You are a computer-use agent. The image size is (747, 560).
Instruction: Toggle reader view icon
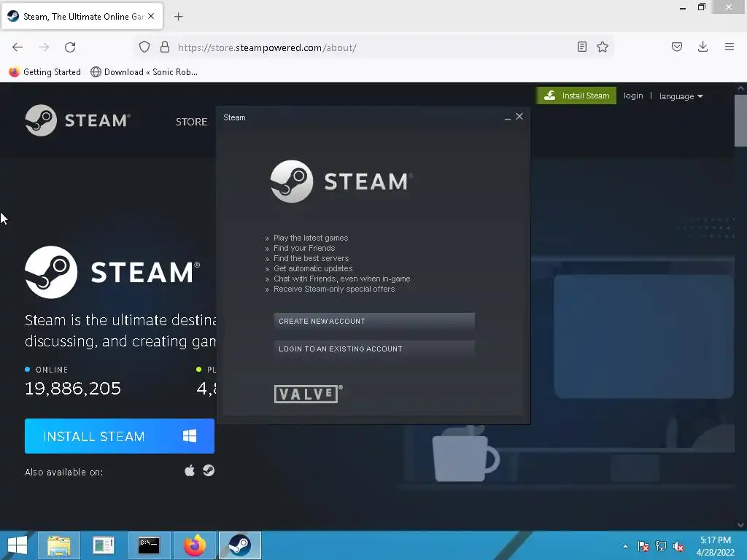581,47
